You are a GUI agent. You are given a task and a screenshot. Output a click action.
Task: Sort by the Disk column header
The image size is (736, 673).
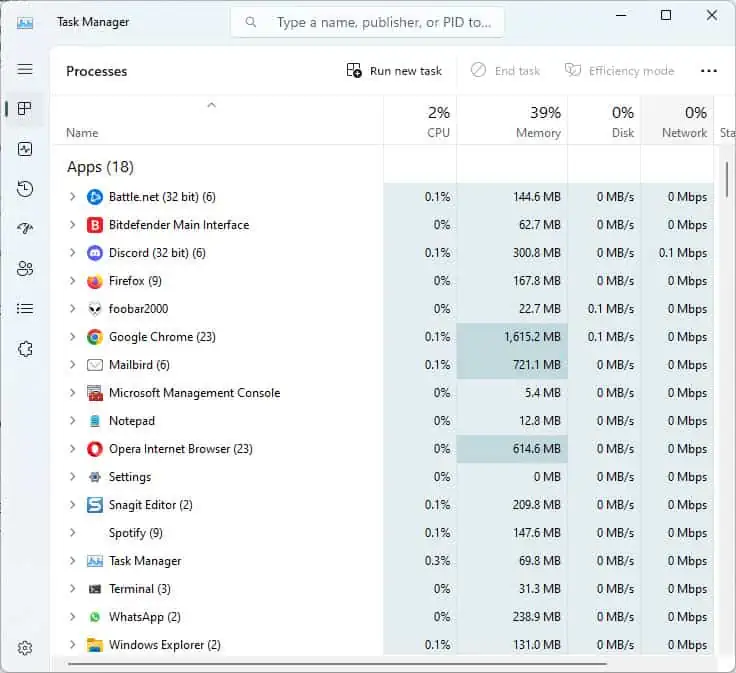point(604,121)
